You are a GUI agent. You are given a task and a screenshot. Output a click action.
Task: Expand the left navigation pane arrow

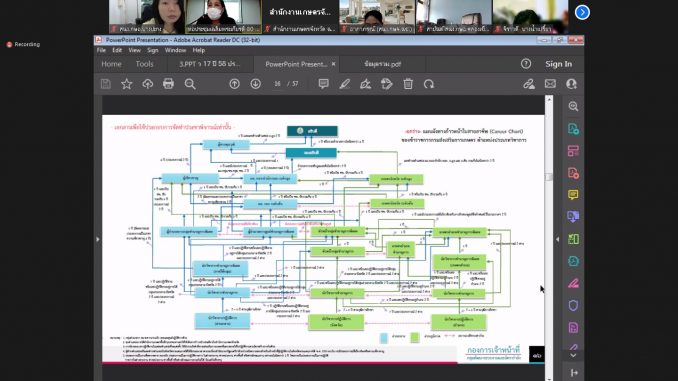(x=98, y=239)
